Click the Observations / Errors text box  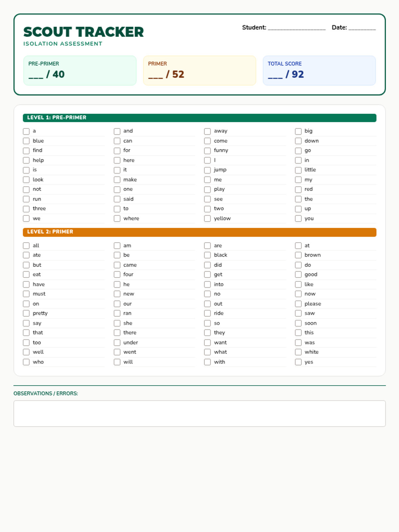[199, 413]
